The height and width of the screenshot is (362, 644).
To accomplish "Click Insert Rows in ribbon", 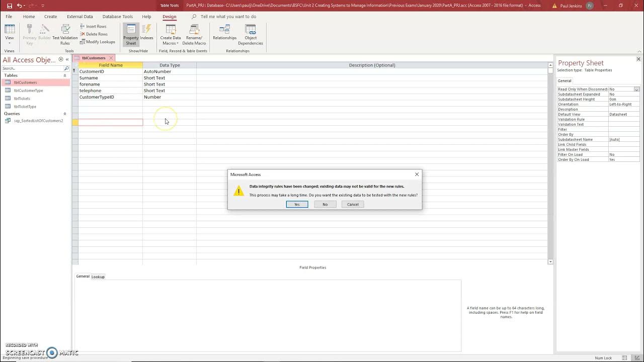I will (x=93, y=26).
